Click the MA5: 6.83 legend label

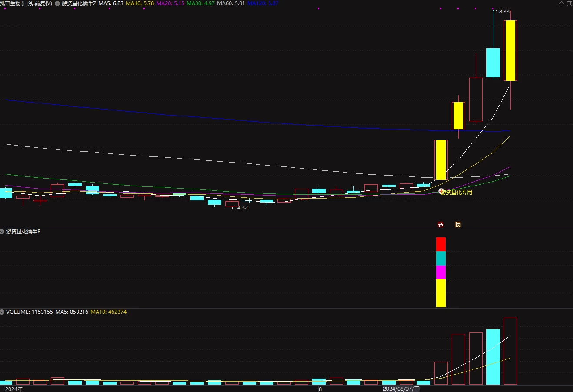point(111,3)
